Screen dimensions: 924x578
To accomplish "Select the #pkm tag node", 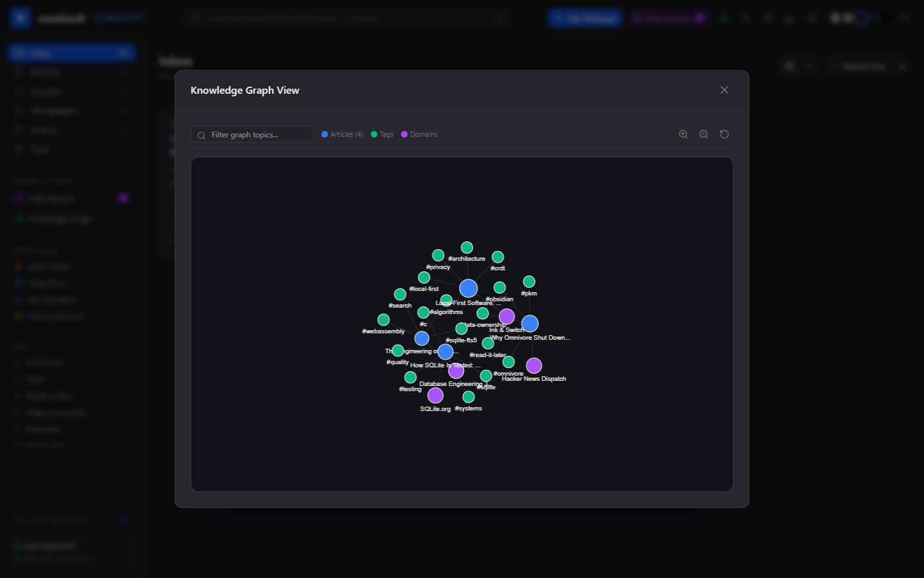I will 529,282.
